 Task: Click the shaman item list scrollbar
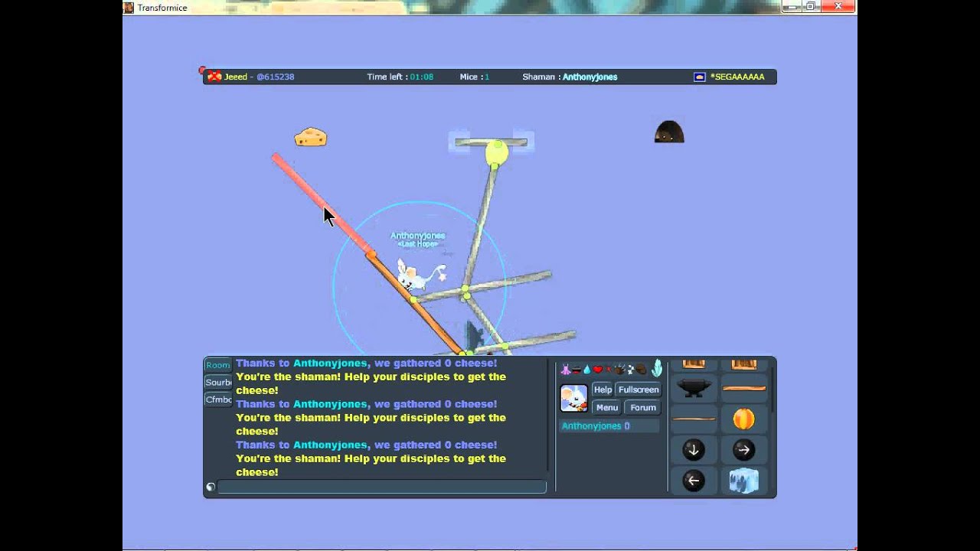(x=772, y=390)
